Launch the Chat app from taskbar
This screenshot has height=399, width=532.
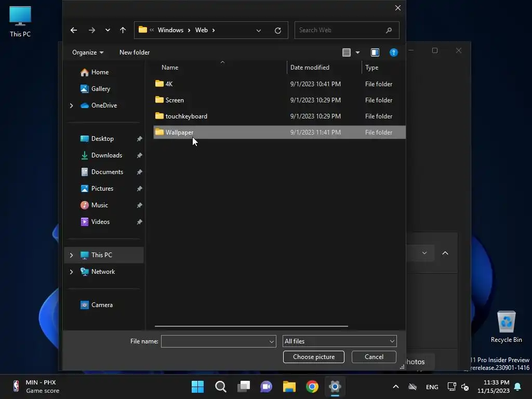click(267, 387)
